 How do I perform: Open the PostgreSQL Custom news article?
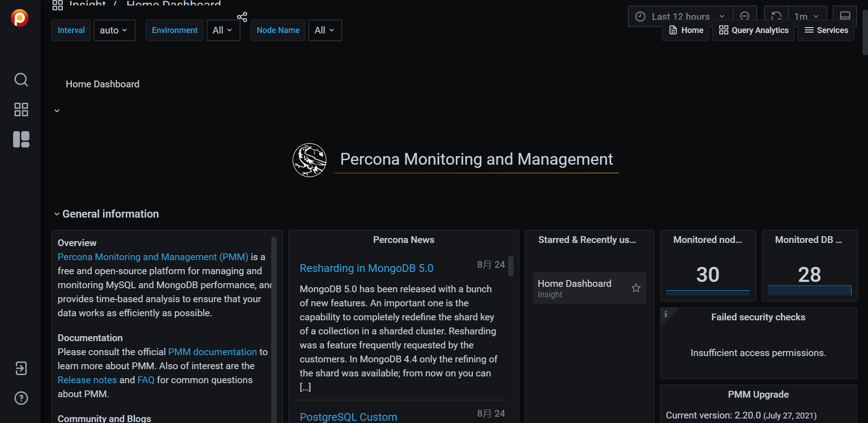coord(349,417)
